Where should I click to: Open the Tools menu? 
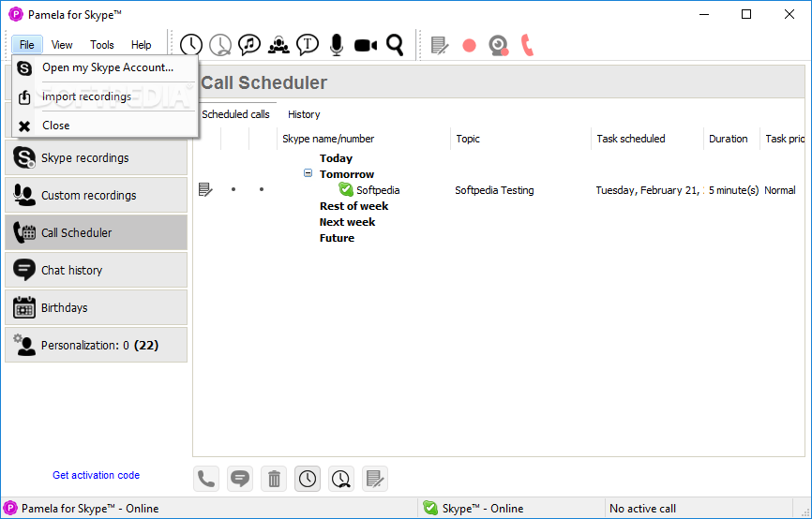pos(101,45)
